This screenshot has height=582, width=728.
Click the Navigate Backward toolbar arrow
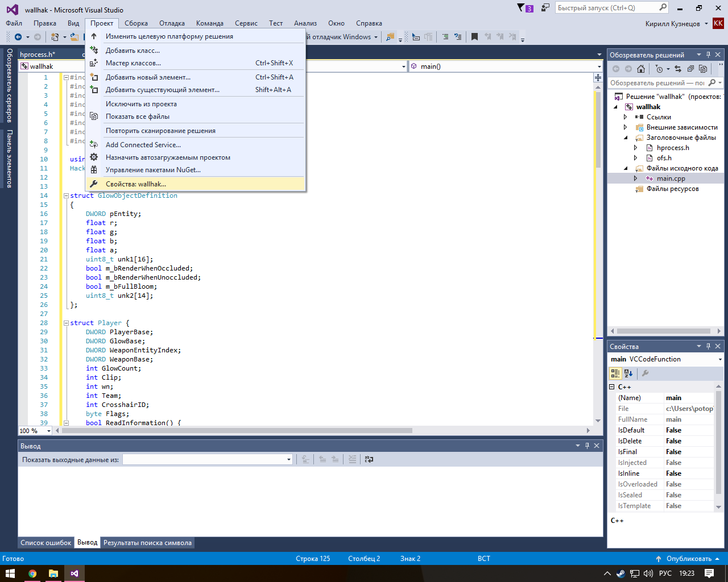point(18,37)
